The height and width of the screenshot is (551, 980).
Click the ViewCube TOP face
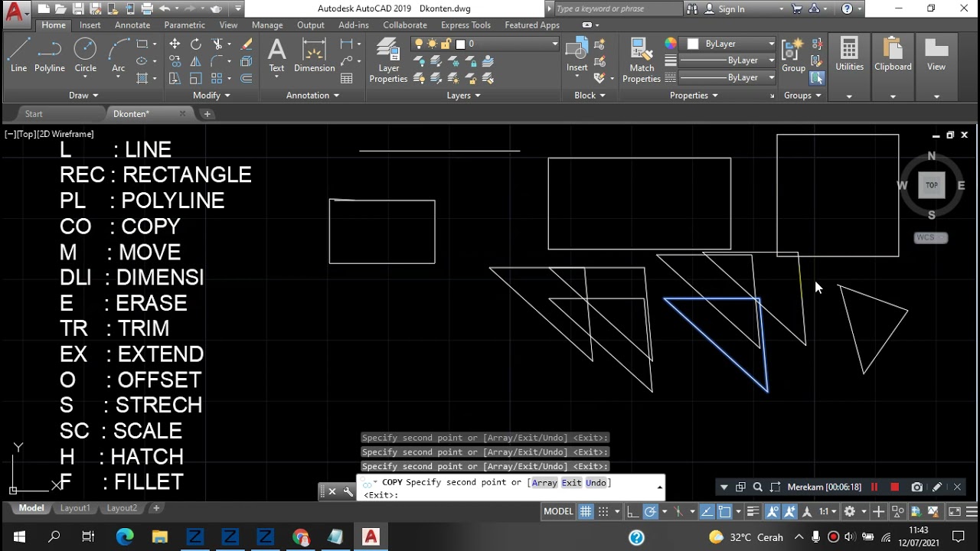(932, 185)
